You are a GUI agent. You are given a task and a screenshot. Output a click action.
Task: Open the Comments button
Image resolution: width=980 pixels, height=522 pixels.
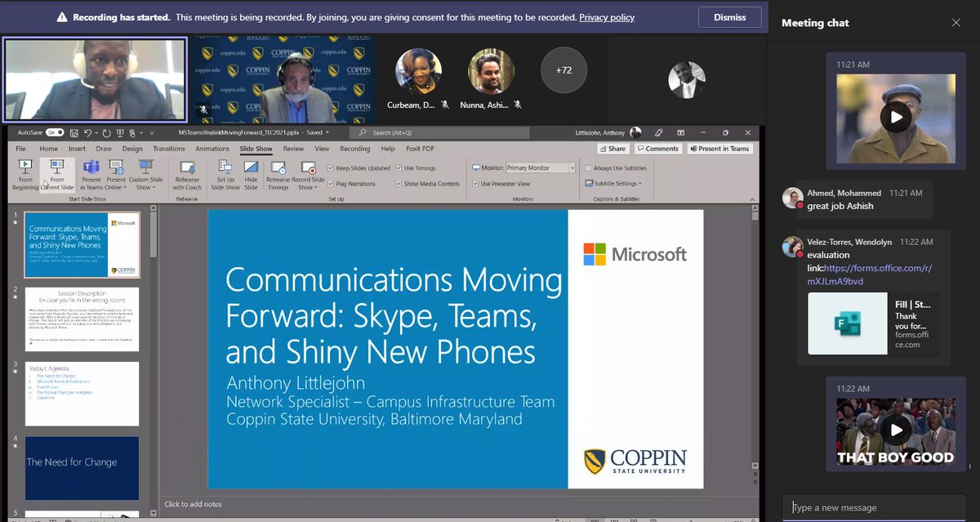(x=658, y=149)
